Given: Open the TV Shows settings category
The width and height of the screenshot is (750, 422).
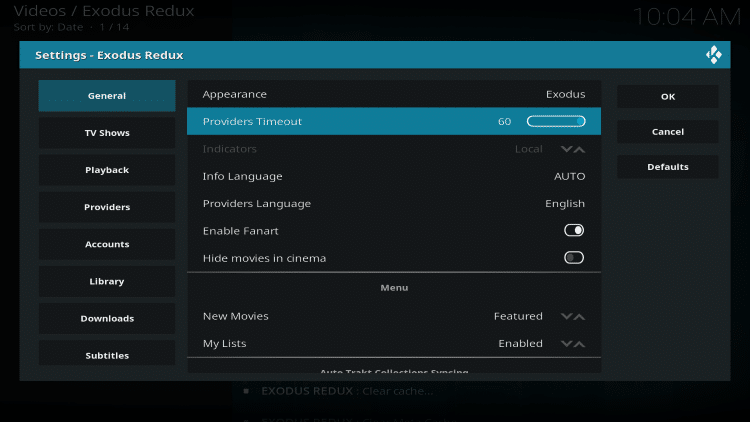Looking at the screenshot, I should 107,133.
